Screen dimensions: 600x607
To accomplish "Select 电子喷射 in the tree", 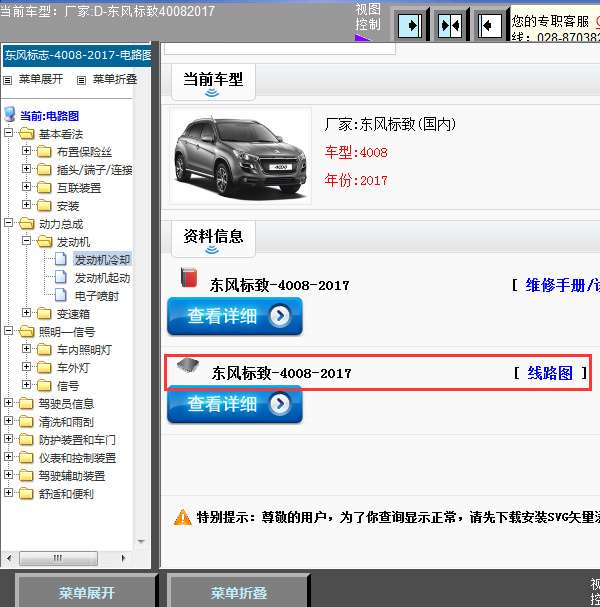I will tap(97, 296).
